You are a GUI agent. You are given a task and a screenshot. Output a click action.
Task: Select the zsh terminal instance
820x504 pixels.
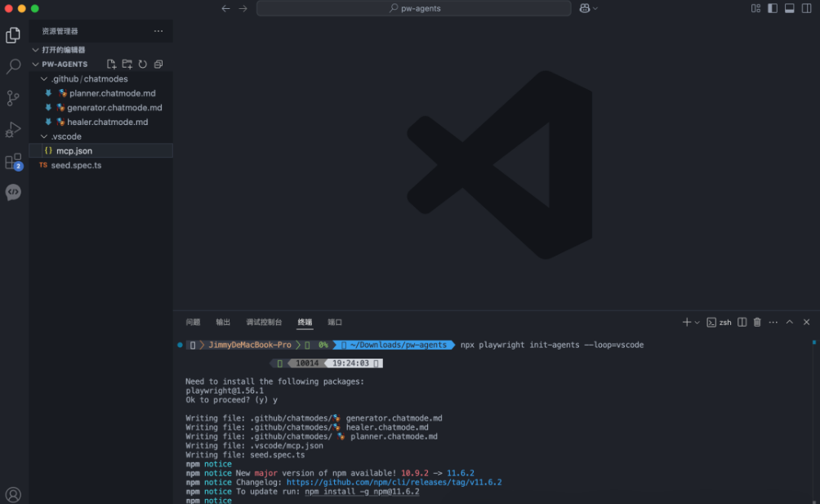(x=719, y=322)
